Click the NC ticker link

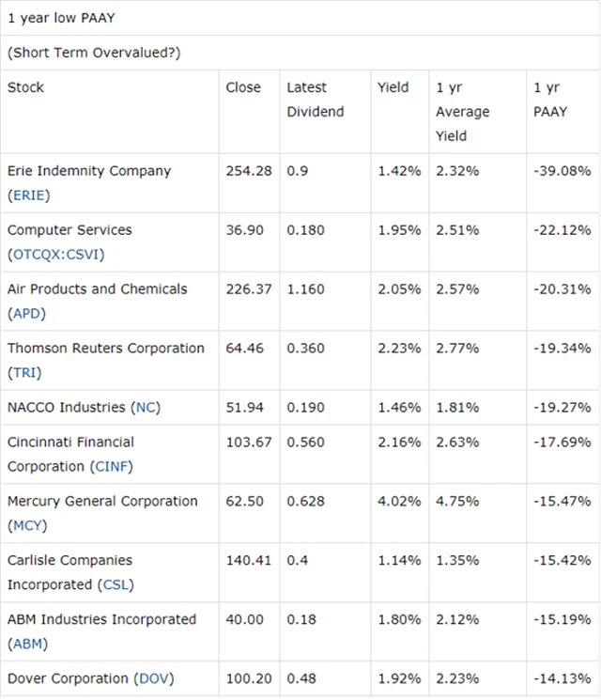pos(146,408)
